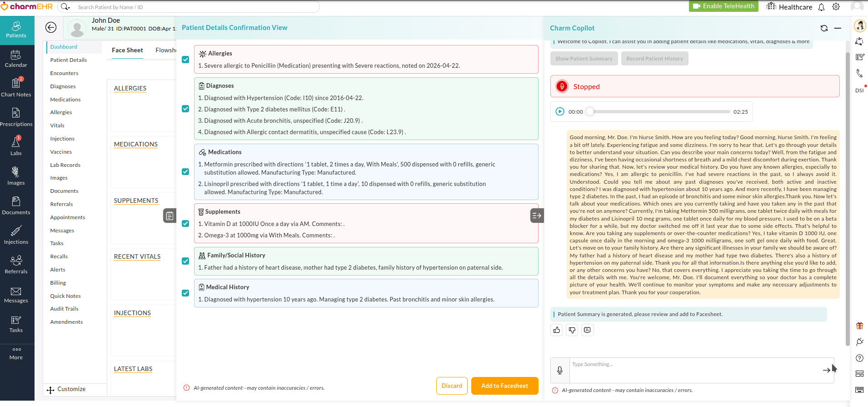The image size is (868, 407).
Task: Open Patients in left sidebar
Action: click(x=16, y=30)
